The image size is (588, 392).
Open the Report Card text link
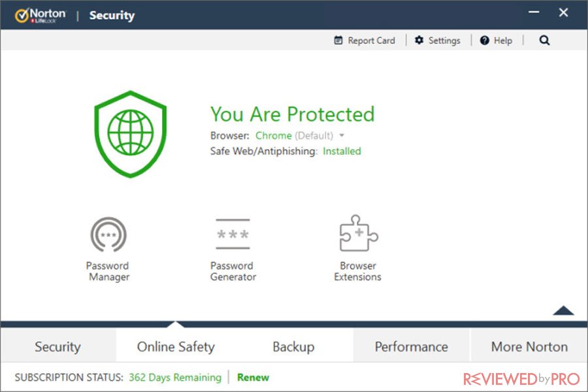tap(371, 41)
